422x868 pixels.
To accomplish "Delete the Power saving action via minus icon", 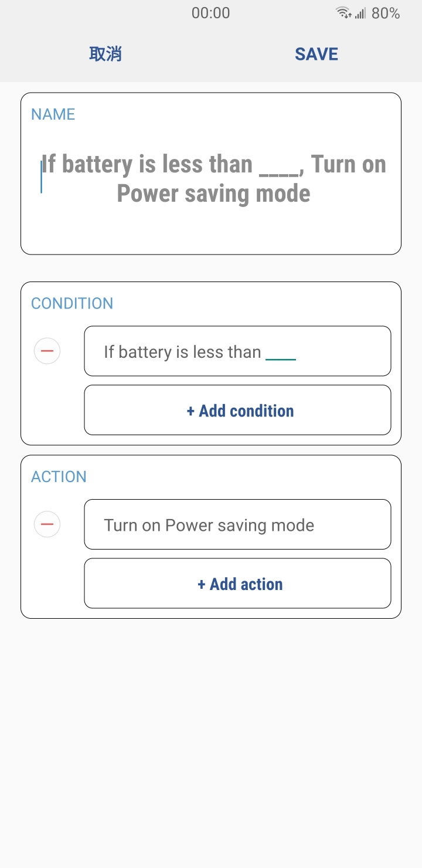I will click(47, 524).
